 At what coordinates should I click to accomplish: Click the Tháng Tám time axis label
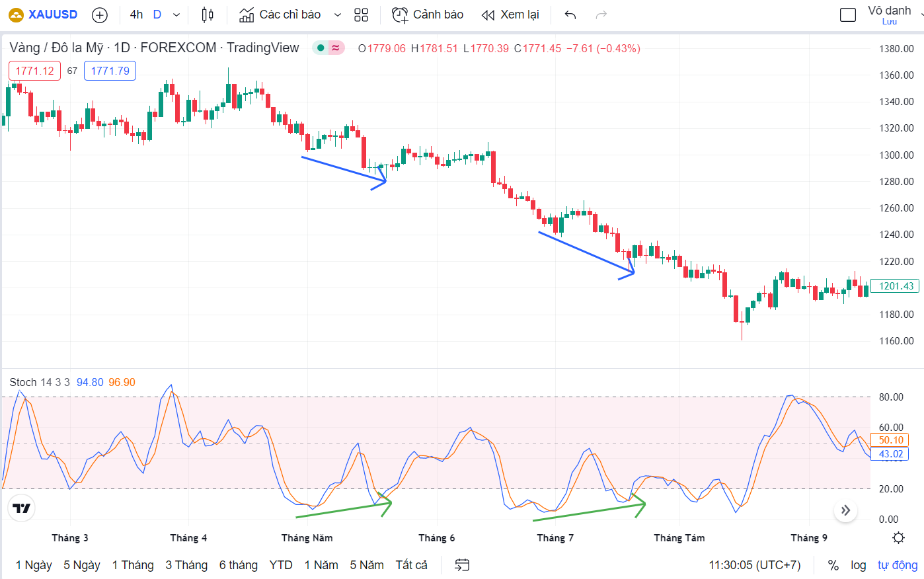click(x=679, y=537)
